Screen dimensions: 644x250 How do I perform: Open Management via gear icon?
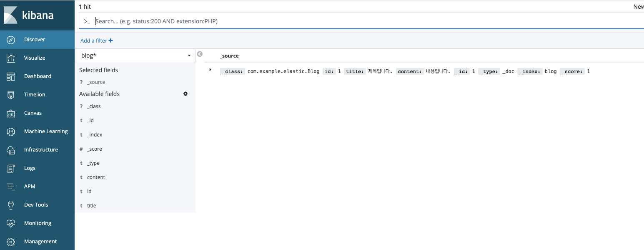tap(11, 242)
